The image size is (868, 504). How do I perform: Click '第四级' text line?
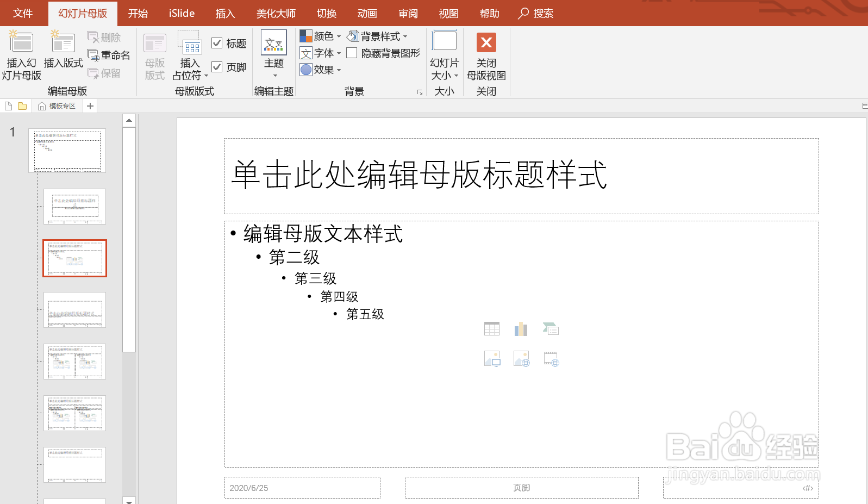click(x=339, y=296)
